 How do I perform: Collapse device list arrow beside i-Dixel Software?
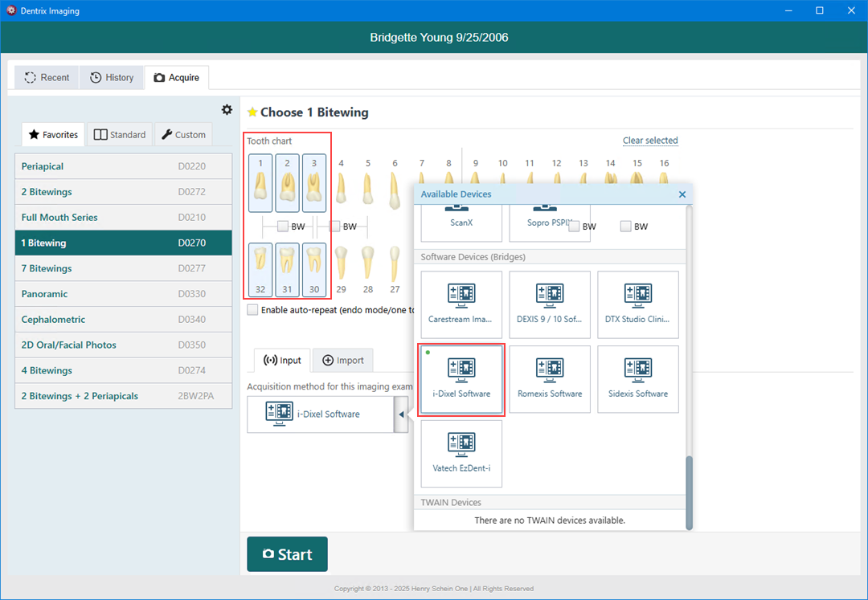point(400,414)
